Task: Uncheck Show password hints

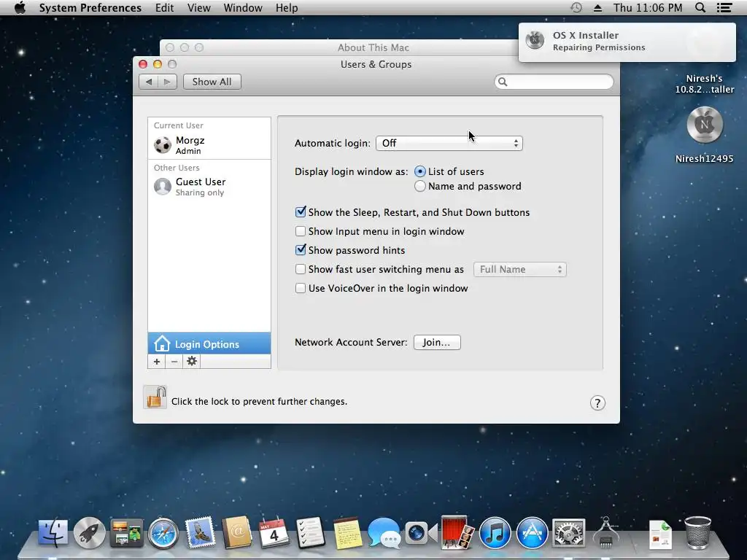Action: [x=300, y=250]
